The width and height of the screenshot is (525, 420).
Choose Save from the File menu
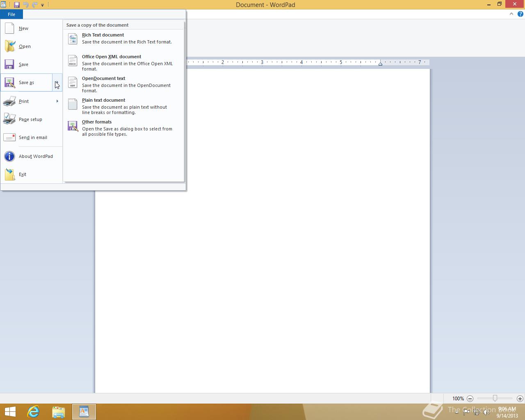coord(32,64)
